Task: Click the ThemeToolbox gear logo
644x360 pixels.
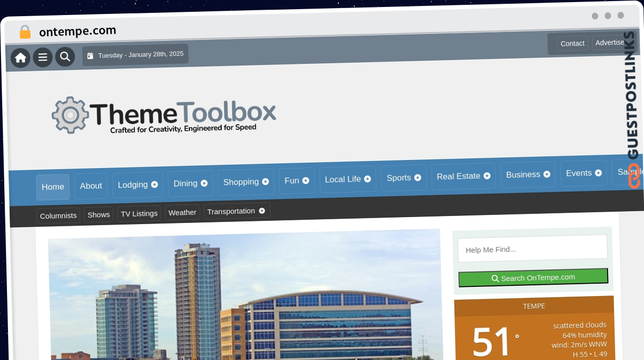Action: pos(70,115)
